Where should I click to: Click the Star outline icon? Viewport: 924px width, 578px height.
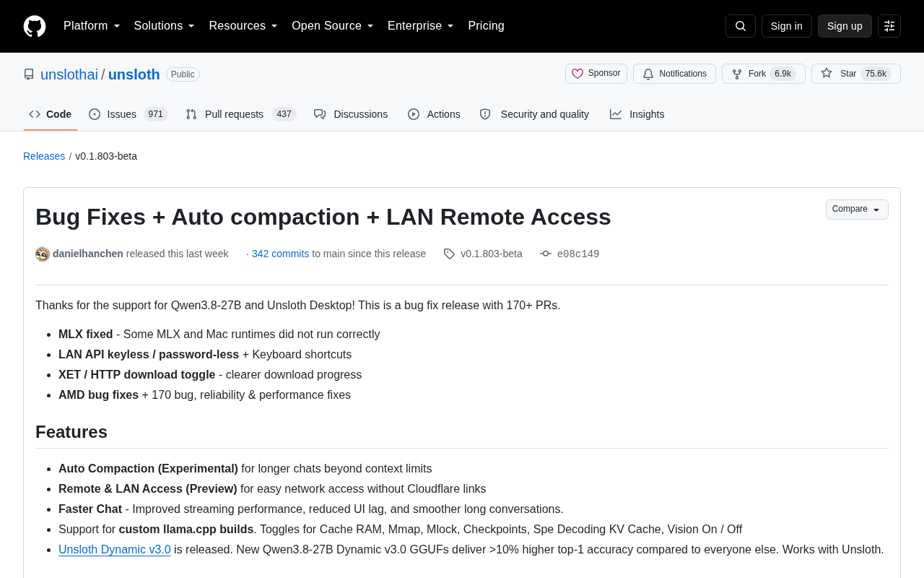coord(827,73)
